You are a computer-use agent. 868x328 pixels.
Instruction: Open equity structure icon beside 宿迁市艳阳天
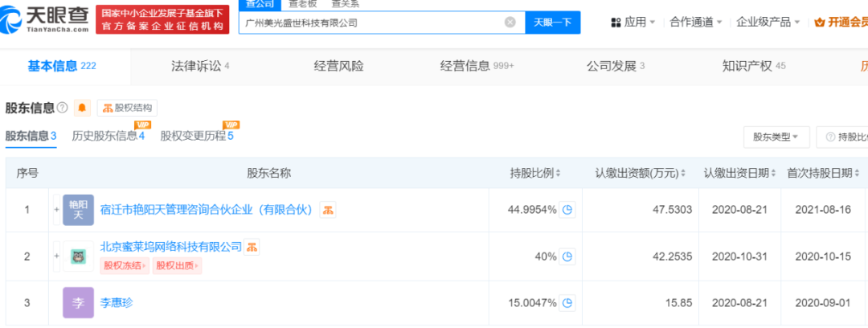click(x=328, y=210)
